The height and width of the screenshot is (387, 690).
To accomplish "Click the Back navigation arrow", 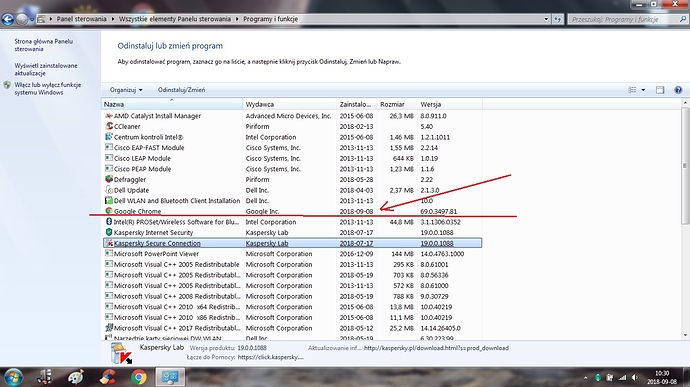I will (7, 19).
